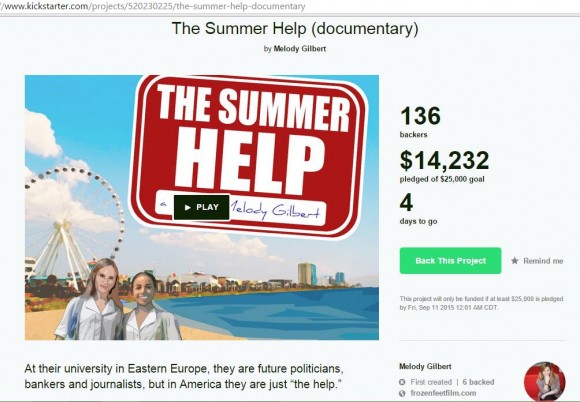Viewport: 580px width, 402px height.
Task: Play the Summer Help project video
Action: (202, 207)
